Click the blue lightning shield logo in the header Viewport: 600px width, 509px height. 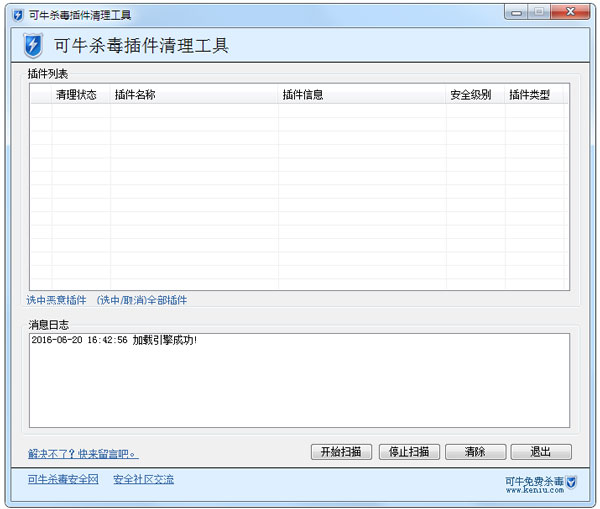tap(33, 47)
